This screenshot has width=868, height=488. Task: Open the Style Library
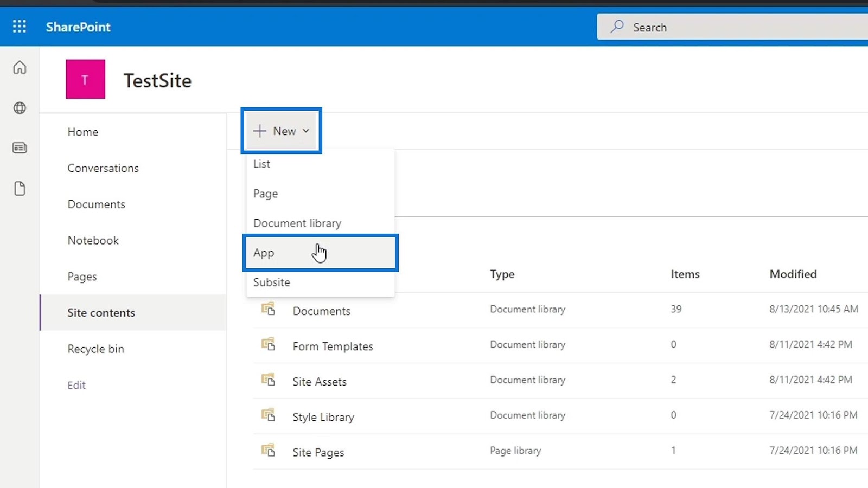pos(323,417)
